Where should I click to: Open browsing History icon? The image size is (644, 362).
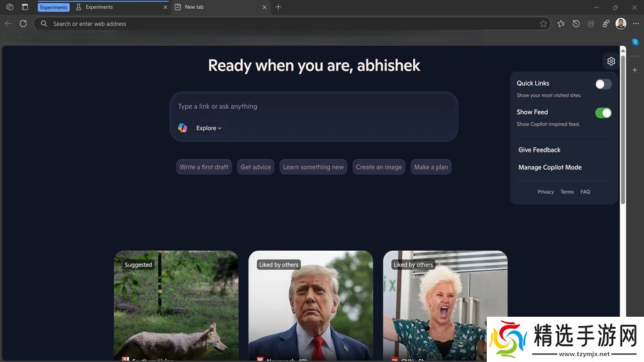[576, 23]
